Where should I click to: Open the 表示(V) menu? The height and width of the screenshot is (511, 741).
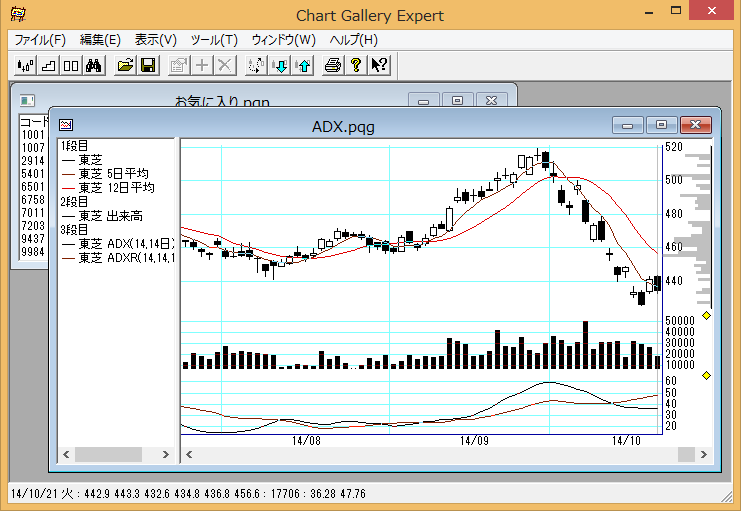pyautogui.click(x=155, y=40)
